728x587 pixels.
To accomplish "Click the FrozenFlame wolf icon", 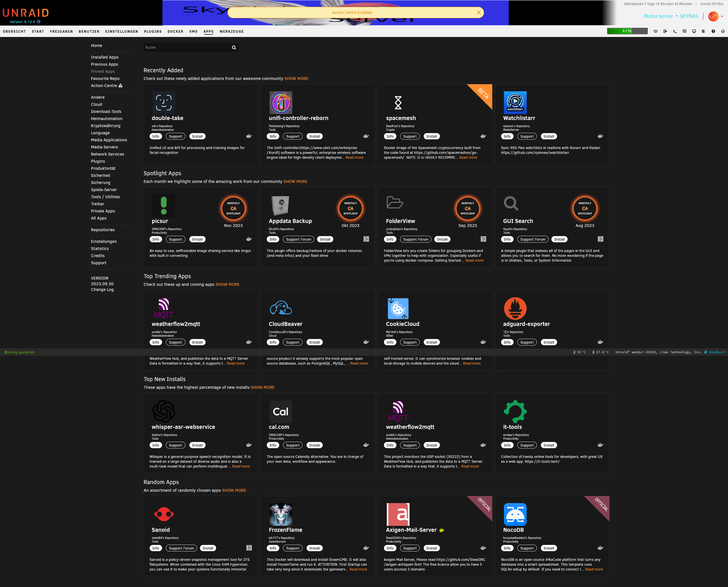I will [281, 515].
